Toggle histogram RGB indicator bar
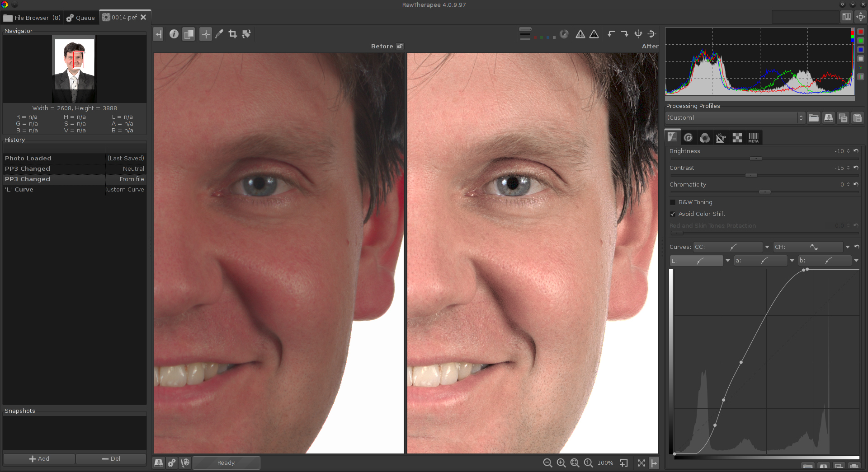Image resolution: width=868 pixels, height=472 pixels. [x=861, y=77]
